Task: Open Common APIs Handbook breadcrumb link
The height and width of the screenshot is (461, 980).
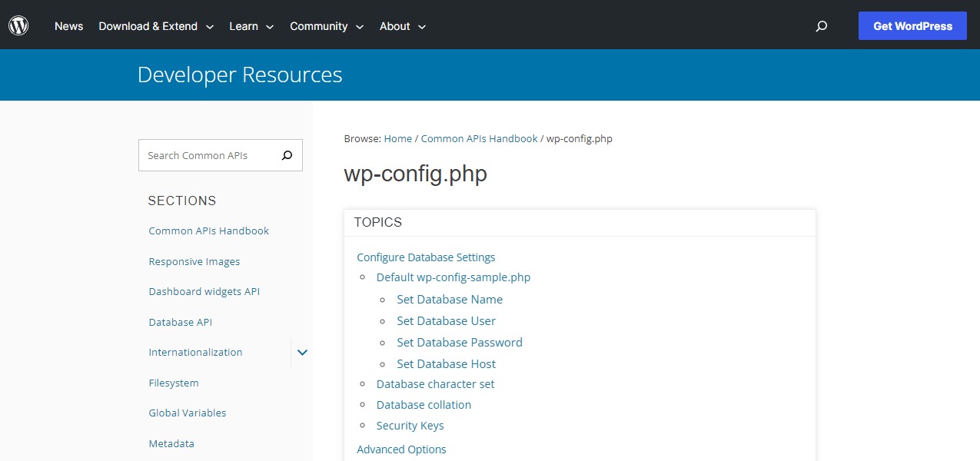Action: click(x=480, y=139)
